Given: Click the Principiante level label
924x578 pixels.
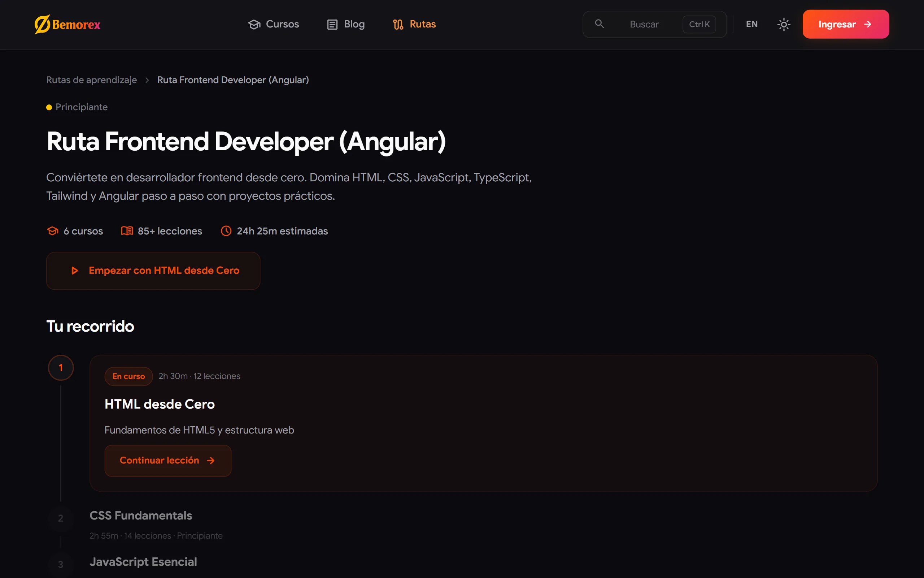Looking at the screenshot, I should click(x=82, y=107).
